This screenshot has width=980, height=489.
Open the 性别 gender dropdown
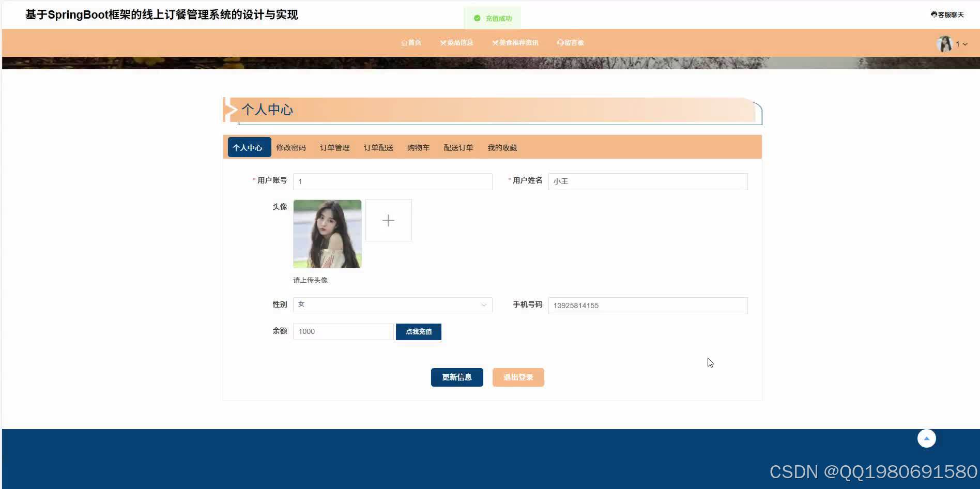(393, 304)
